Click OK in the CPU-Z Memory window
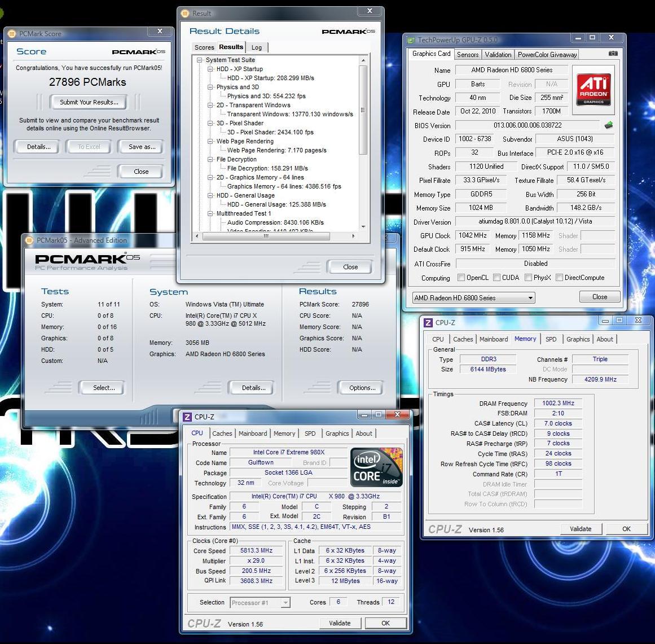 [x=626, y=529]
